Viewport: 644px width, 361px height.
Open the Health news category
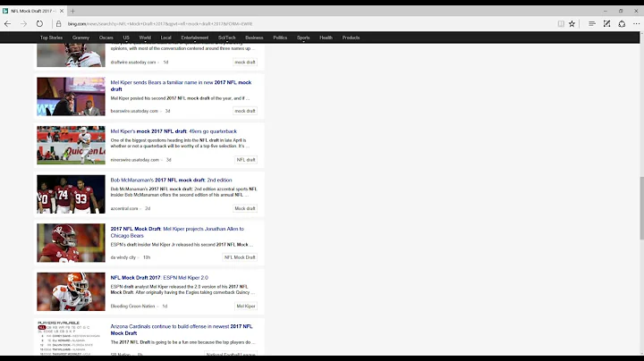click(326, 38)
